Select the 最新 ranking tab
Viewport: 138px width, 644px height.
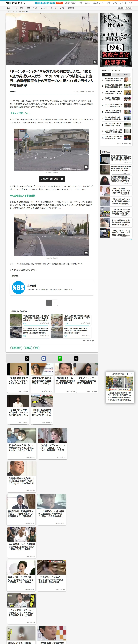tap(107, 74)
